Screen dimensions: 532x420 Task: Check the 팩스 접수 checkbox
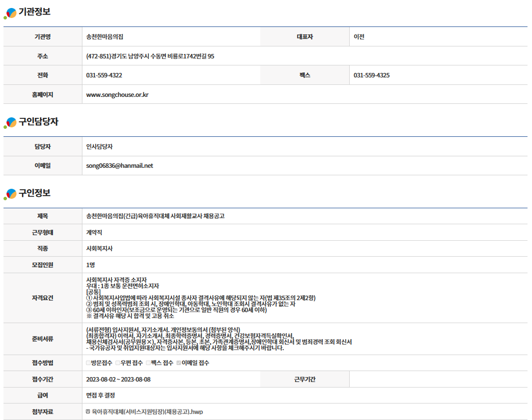(x=148, y=363)
